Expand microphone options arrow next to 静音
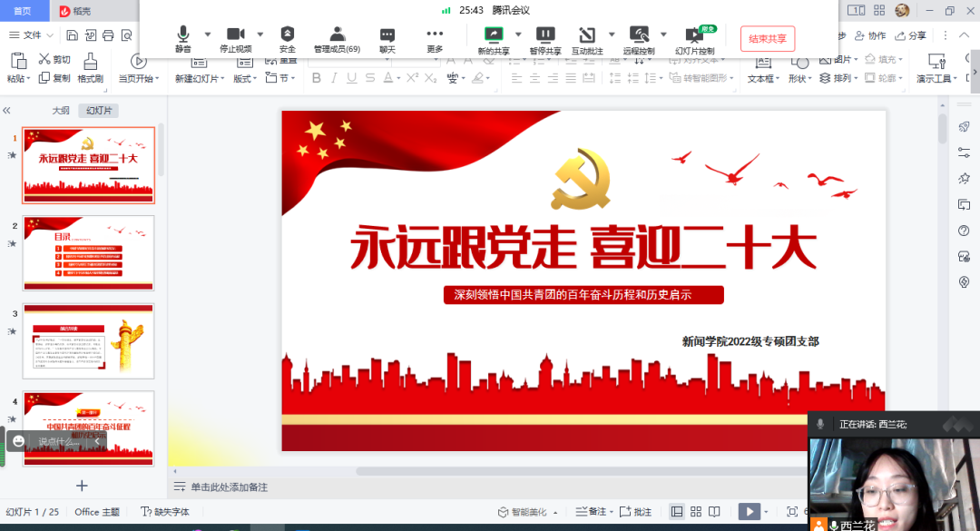Image resolution: width=980 pixels, height=531 pixels. (208, 34)
